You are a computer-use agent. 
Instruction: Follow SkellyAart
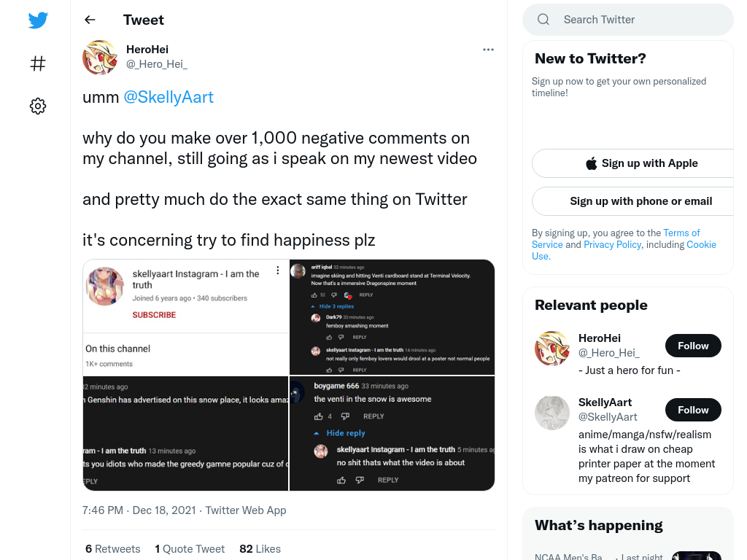point(693,410)
